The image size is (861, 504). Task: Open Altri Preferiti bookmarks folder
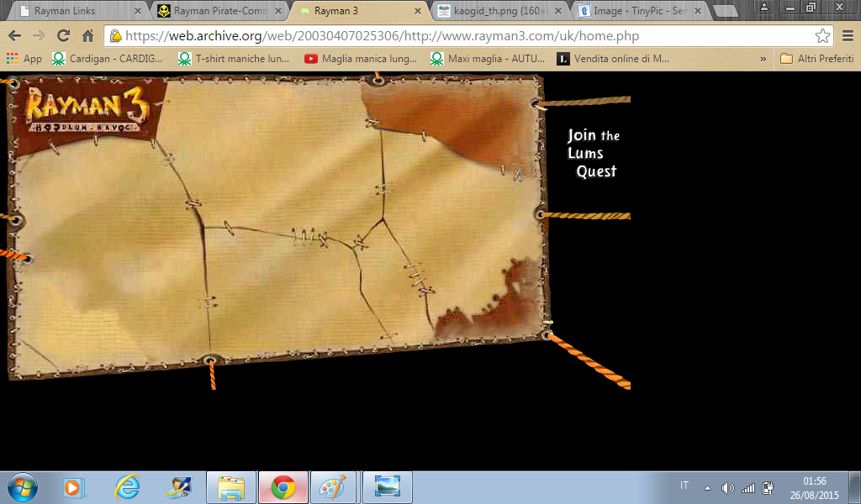(x=816, y=59)
